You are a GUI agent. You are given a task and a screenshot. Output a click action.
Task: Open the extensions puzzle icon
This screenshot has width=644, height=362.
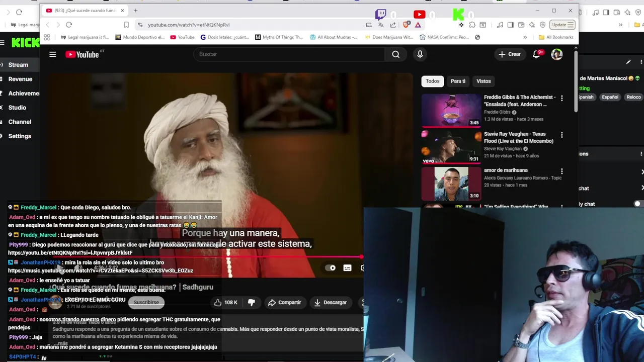[472, 25]
